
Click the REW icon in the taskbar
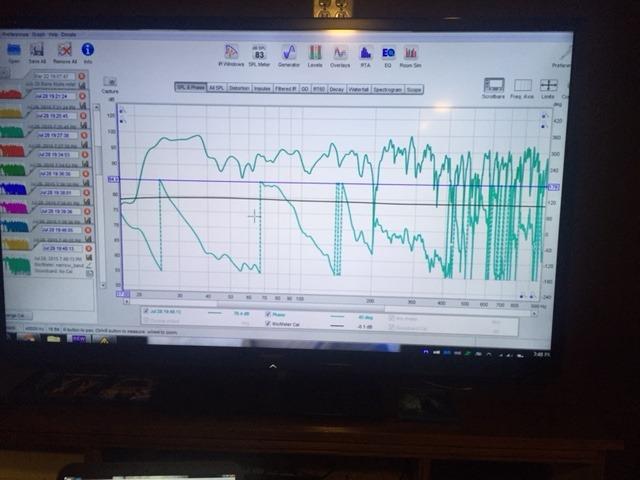coord(79,339)
